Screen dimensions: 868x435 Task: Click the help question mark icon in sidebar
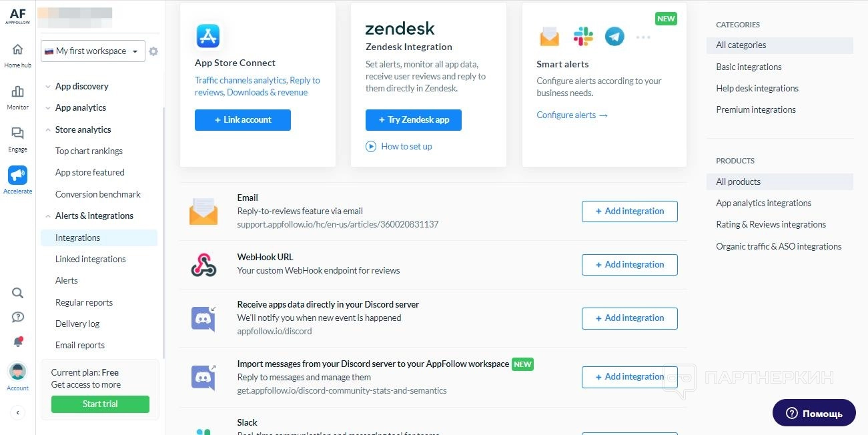tap(18, 317)
